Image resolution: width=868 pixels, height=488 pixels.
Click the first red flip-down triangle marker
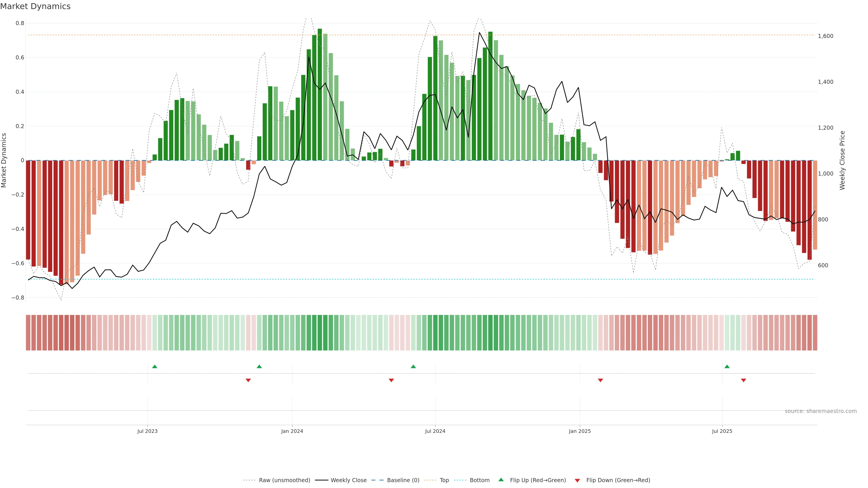248,380
